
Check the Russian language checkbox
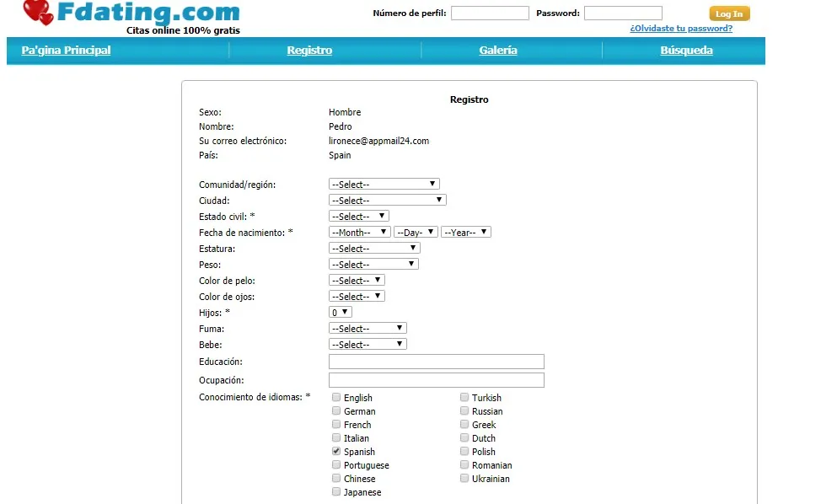(464, 410)
